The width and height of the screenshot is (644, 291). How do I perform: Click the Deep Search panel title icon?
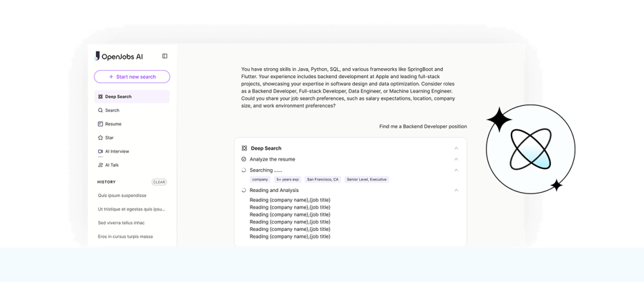coord(245,148)
